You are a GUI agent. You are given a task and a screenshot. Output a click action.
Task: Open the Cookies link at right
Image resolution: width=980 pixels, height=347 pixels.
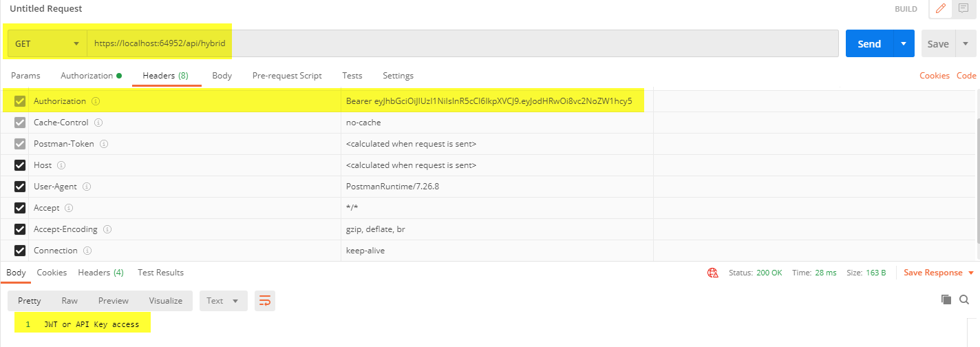pos(934,76)
